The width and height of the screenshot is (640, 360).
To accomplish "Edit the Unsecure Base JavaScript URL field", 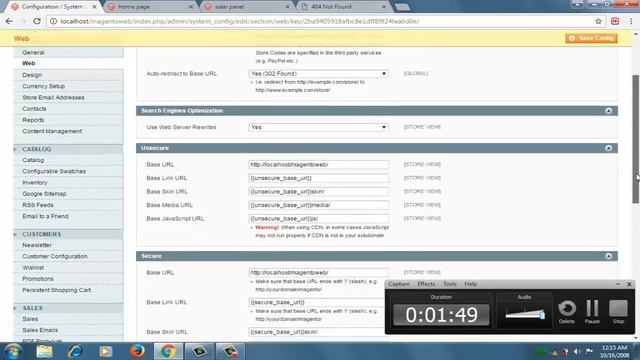I will (318, 218).
